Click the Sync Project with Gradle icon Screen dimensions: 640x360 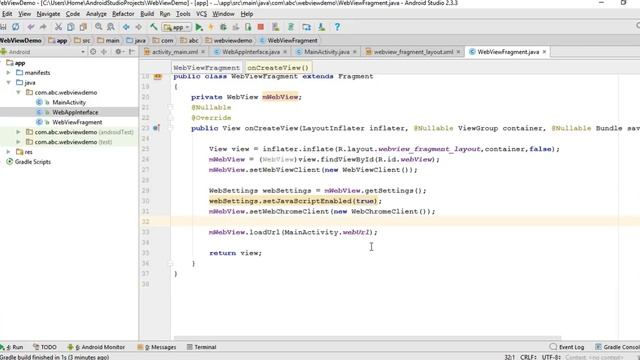click(291, 27)
